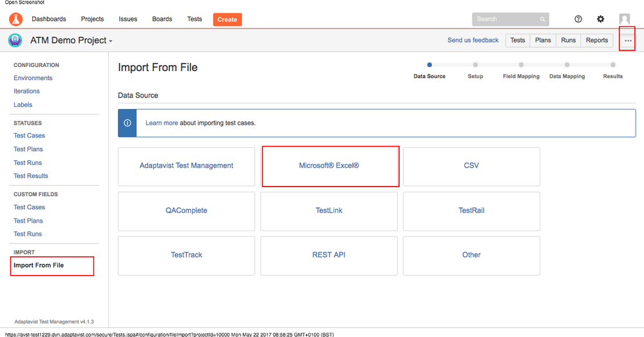Viewport: 644px width, 337px height.
Task: Choose QAComplete data source
Action: pyautogui.click(x=186, y=212)
